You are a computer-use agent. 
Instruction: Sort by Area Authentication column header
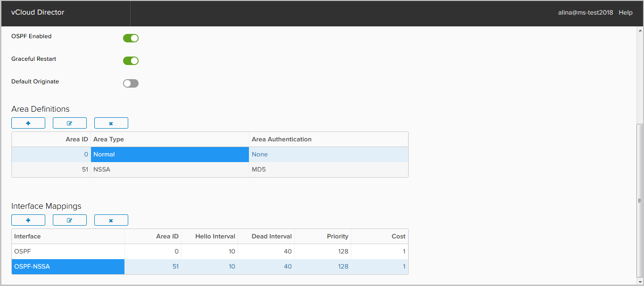[281, 139]
